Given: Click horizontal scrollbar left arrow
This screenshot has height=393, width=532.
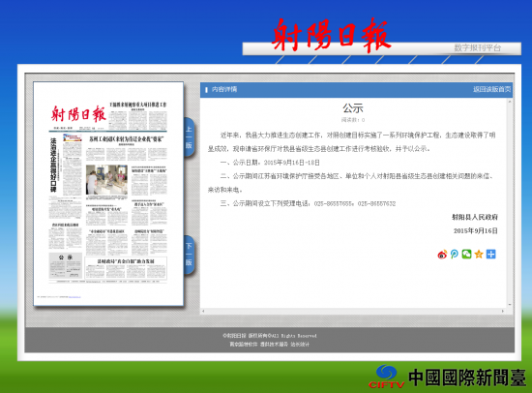Looking at the screenshot, I should tap(203, 311).
